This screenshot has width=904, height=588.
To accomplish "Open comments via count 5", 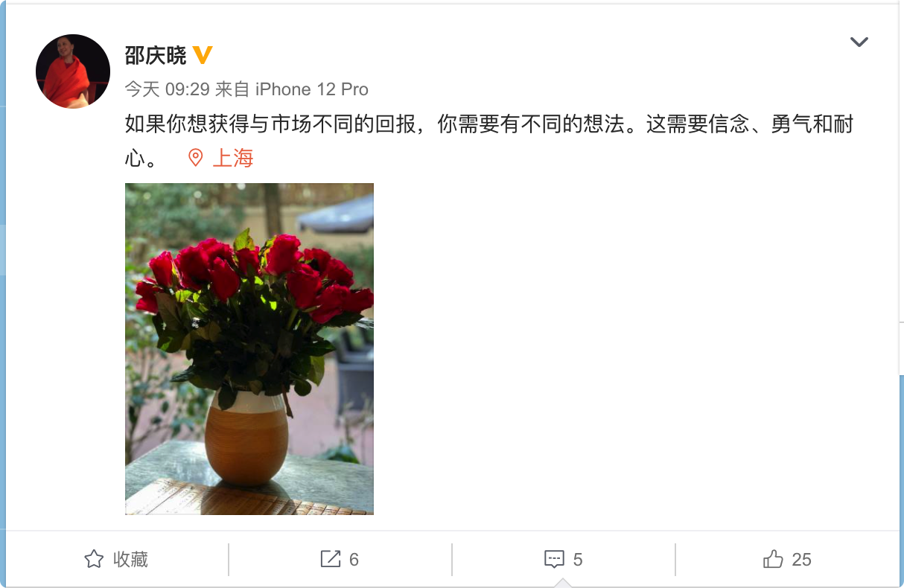I will pyautogui.click(x=578, y=560).
